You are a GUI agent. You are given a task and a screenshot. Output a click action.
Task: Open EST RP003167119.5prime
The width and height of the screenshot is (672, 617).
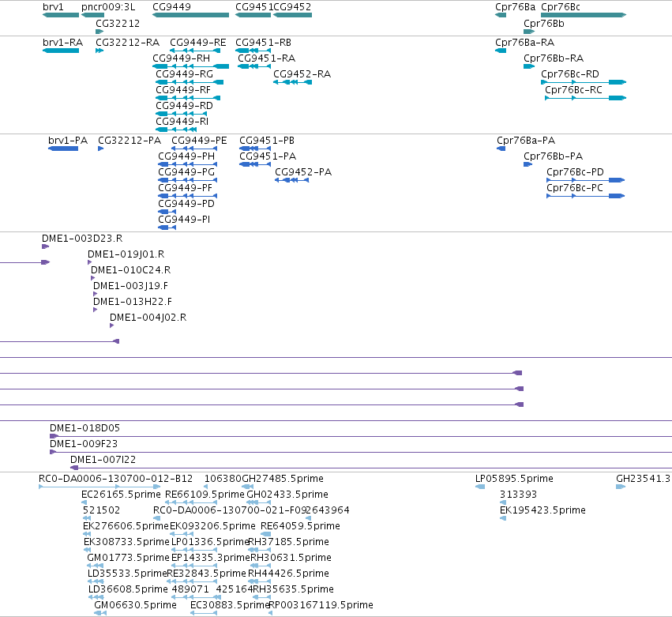(x=321, y=605)
